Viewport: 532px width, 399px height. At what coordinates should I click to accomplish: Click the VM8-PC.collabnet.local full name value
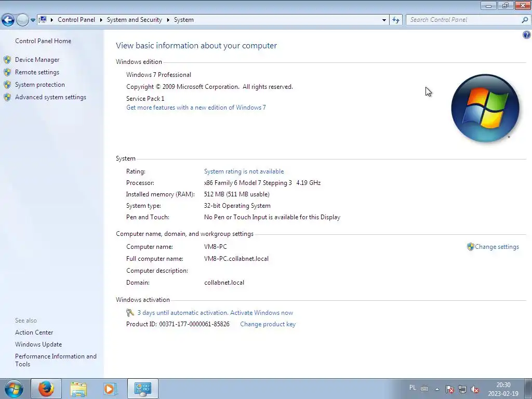point(236,259)
